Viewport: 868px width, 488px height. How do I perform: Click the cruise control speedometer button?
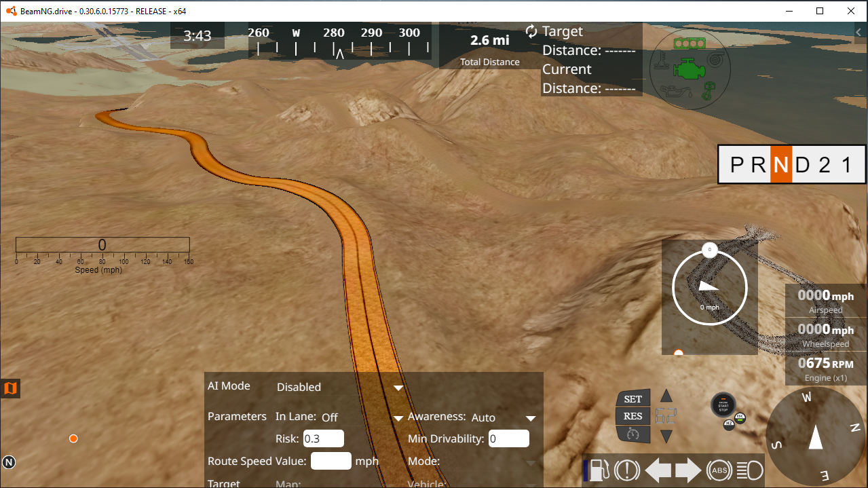pos(633,434)
